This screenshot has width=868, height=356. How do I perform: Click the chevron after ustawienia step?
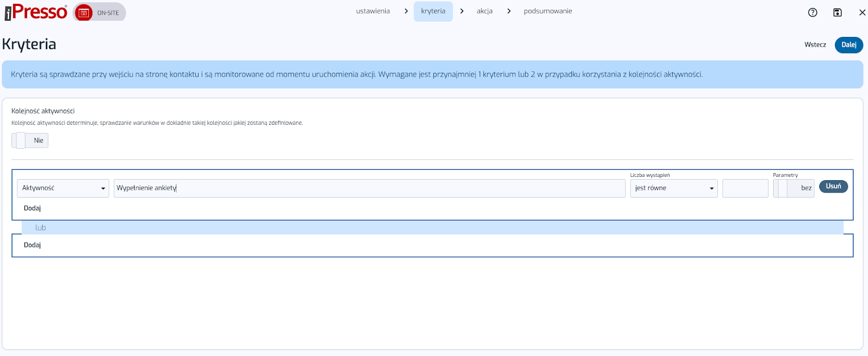pos(406,11)
